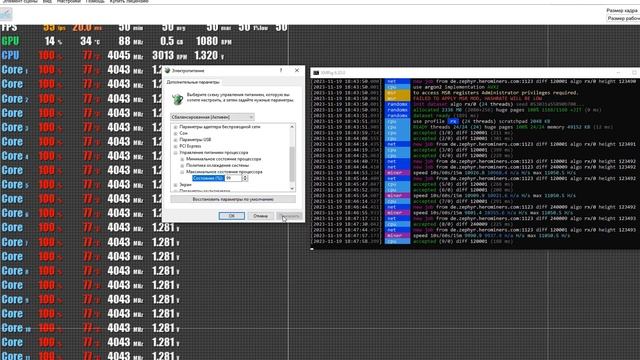Click the processor state percent value field
Screen dimensions: 640x360
(233, 178)
